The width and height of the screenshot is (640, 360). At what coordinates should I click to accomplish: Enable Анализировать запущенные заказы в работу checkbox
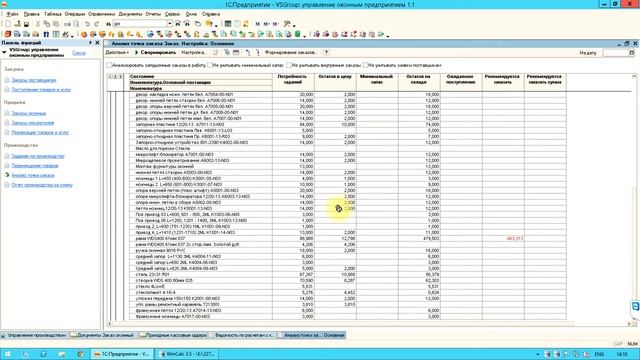[x=109, y=65]
